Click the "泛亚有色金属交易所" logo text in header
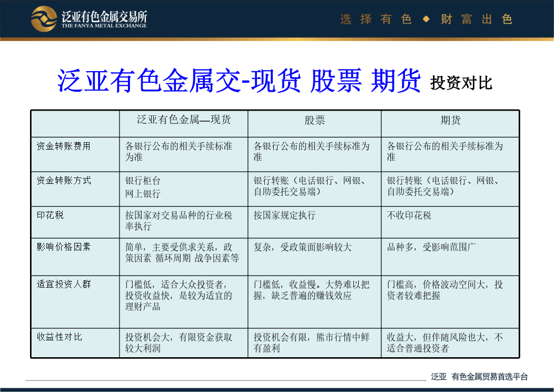Viewport: 554px width, 392px height. 104,16
